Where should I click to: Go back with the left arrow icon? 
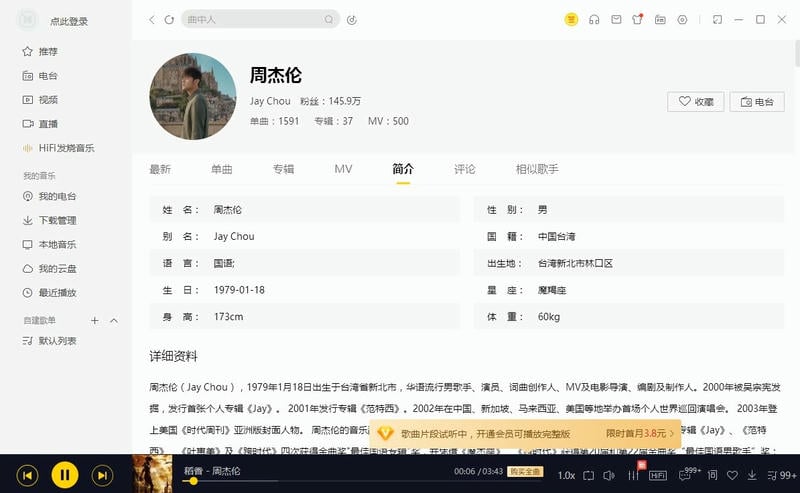[152, 19]
